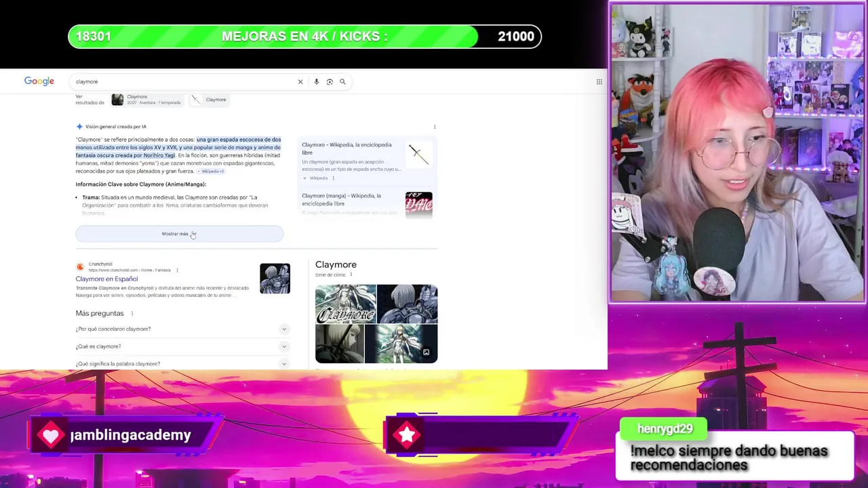Image resolution: width=868 pixels, height=488 pixels.
Task: Select the Claymore sword result chip
Action: click(208, 100)
